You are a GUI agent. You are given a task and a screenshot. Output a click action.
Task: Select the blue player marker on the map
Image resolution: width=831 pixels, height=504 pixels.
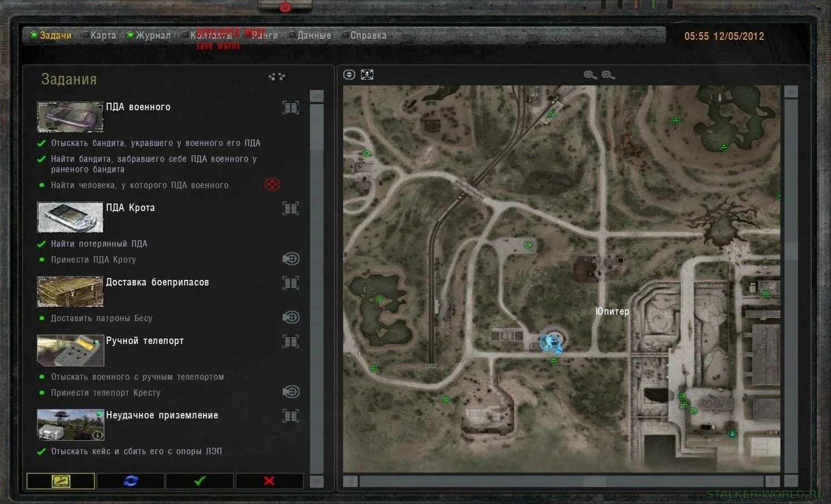pyautogui.click(x=551, y=342)
